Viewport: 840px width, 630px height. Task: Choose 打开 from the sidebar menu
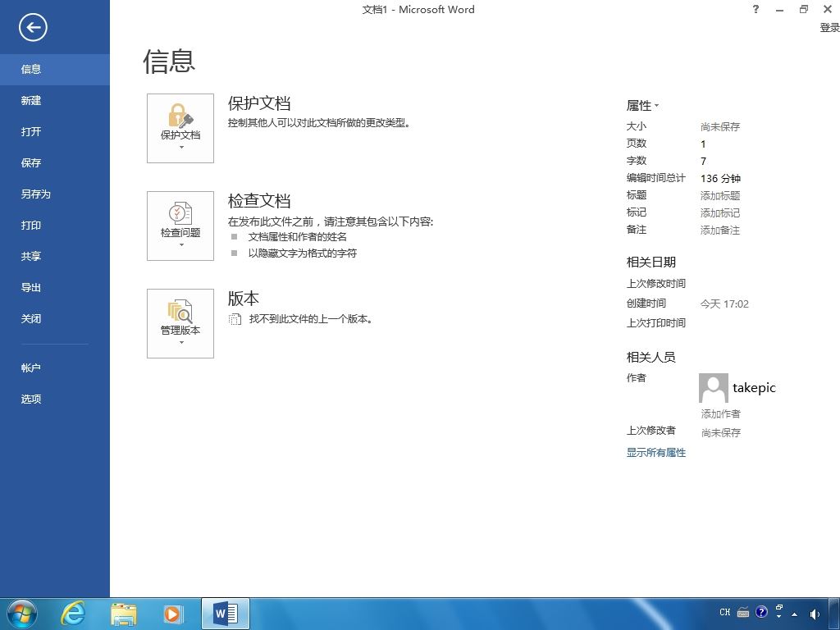point(55,131)
